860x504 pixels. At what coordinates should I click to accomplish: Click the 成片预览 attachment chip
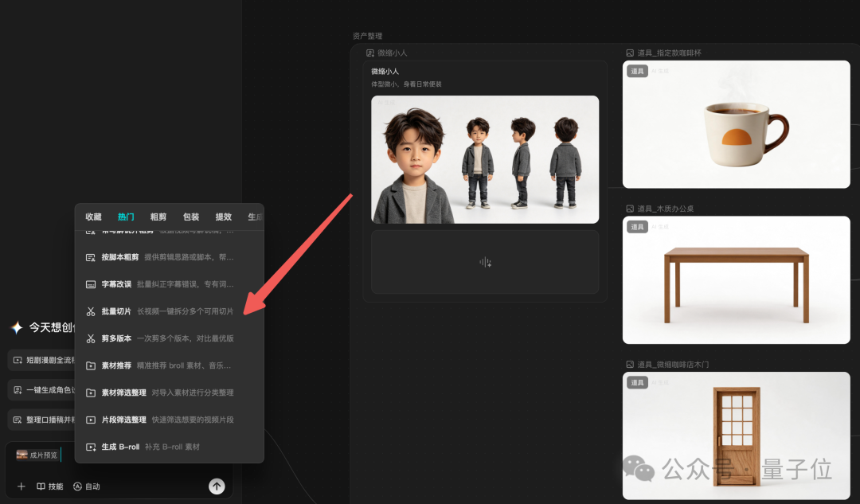[37, 455]
